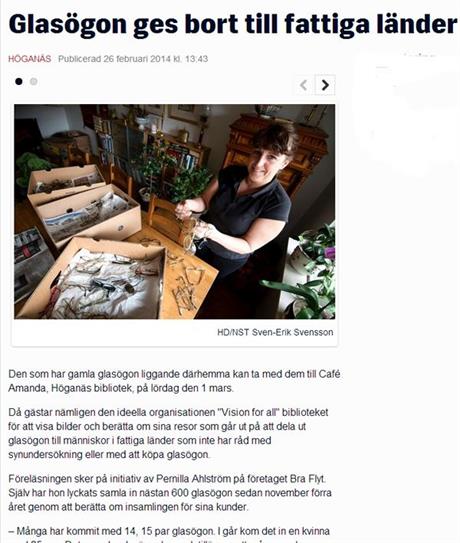Click the headline "Glasögon ges bort till fattiga länder"
This screenshot has width=460, height=543.
point(233,24)
